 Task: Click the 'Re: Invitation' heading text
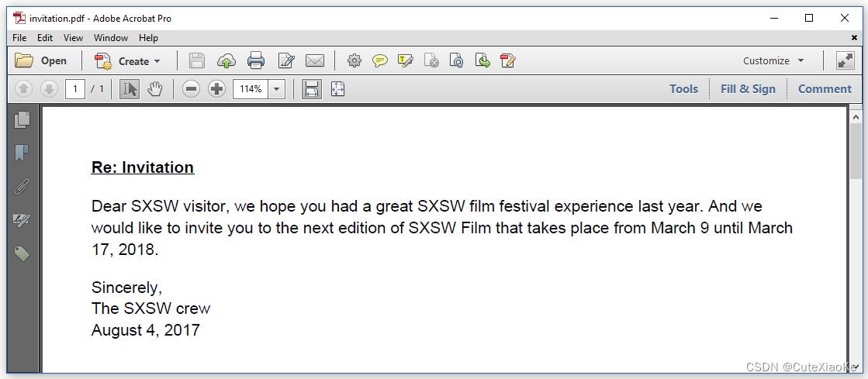click(x=143, y=167)
